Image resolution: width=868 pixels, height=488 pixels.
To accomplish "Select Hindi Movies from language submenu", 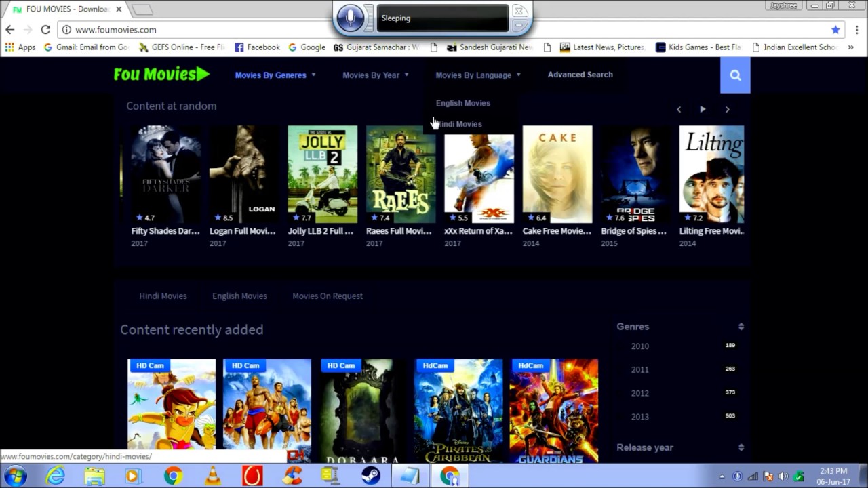I will [459, 124].
